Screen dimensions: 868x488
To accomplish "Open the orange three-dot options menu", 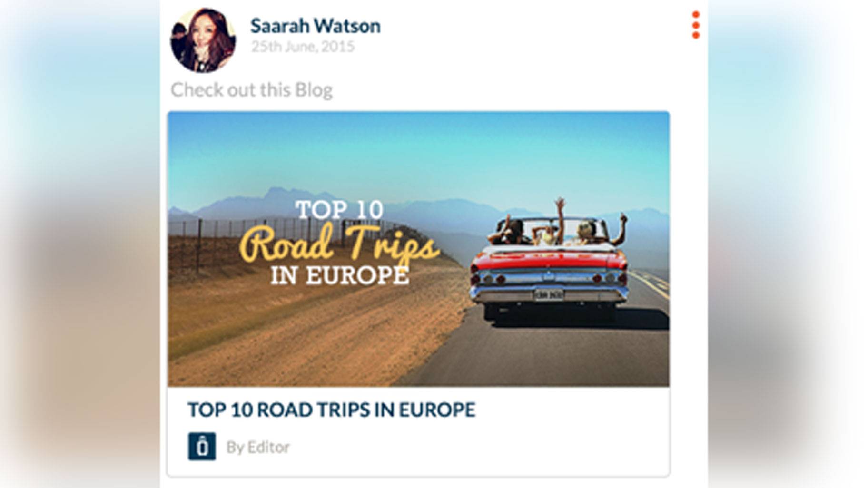I will coord(695,25).
